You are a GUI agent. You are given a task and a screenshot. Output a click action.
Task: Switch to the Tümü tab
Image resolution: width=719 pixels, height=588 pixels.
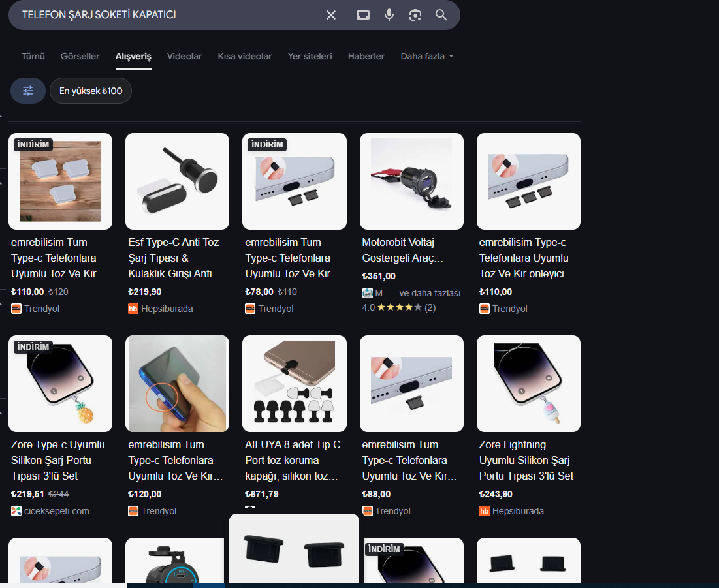pyautogui.click(x=33, y=56)
